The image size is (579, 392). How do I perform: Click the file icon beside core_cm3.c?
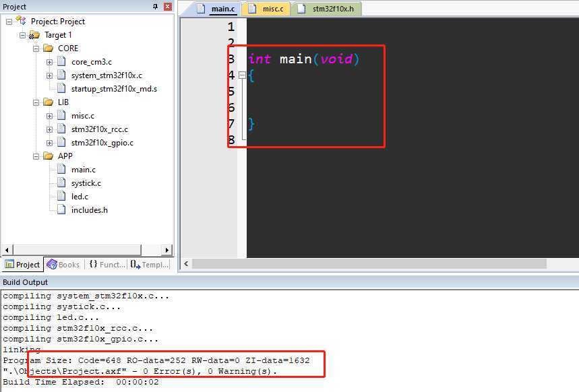coord(61,61)
